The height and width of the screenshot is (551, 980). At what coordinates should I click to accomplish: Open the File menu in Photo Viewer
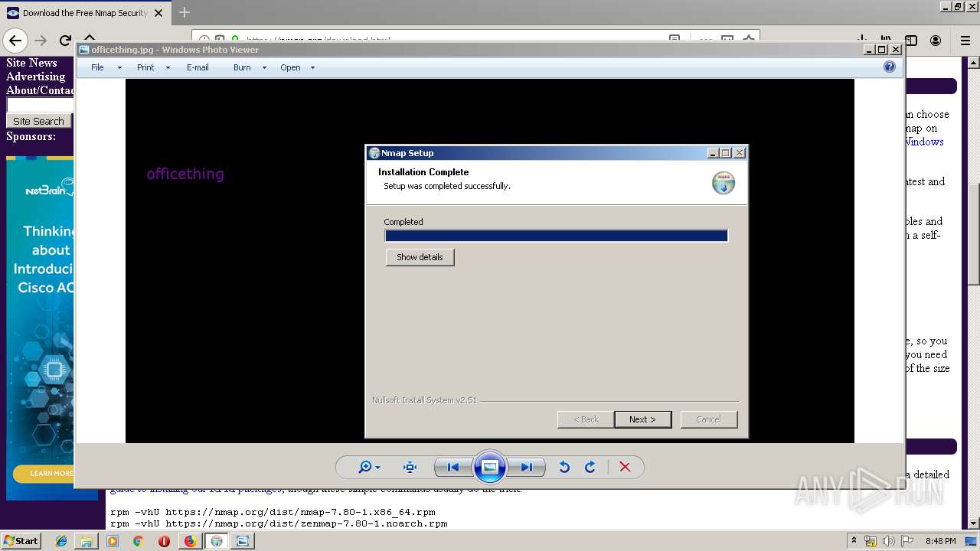[97, 67]
